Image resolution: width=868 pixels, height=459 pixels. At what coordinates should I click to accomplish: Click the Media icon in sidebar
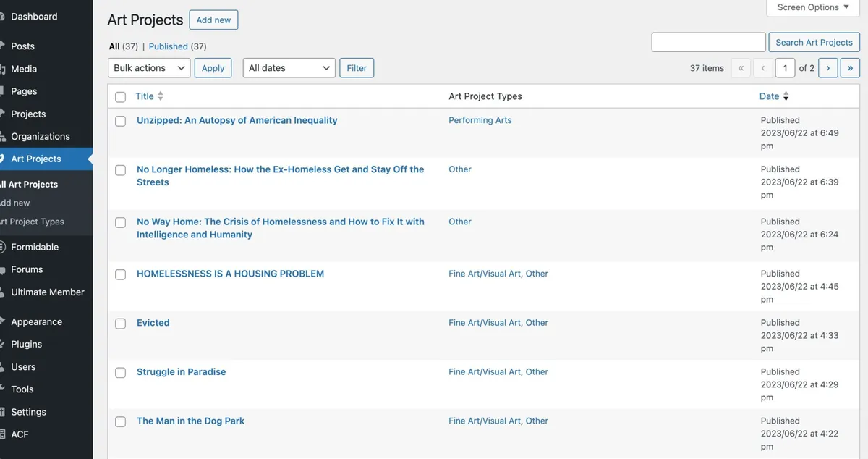point(2,69)
